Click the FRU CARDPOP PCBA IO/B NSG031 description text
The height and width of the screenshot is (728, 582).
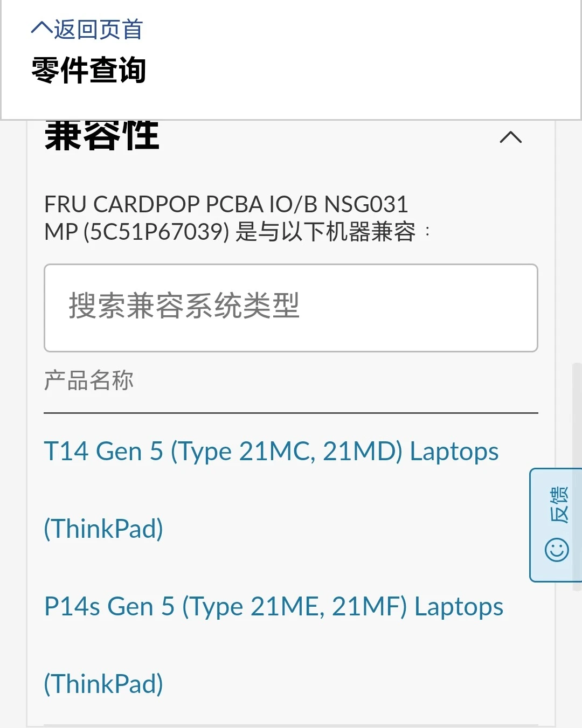coord(226,204)
